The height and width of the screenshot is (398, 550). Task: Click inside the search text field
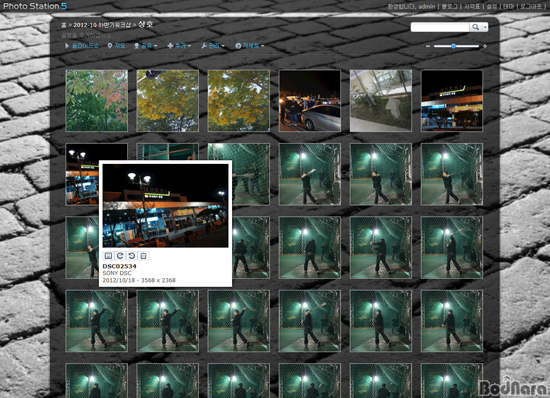440,27
